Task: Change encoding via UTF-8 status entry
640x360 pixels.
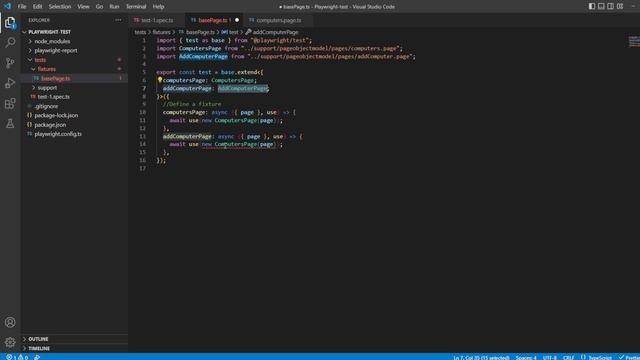Action: (549, 358)
